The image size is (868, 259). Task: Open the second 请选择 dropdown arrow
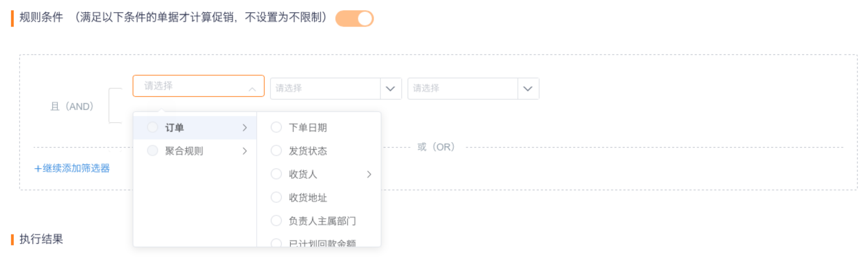point(390,88)
